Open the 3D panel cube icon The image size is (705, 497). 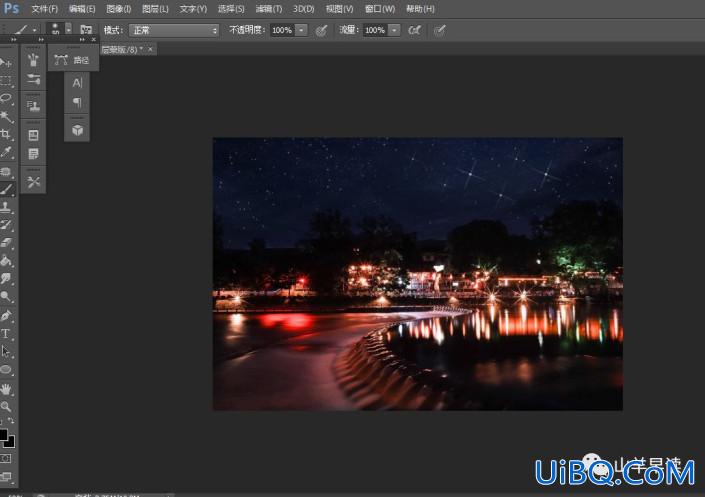click(x=77, y=130)
